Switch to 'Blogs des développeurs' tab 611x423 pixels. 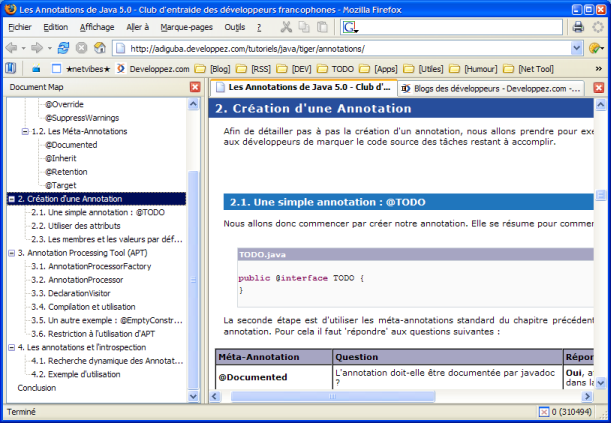(490, 88)
